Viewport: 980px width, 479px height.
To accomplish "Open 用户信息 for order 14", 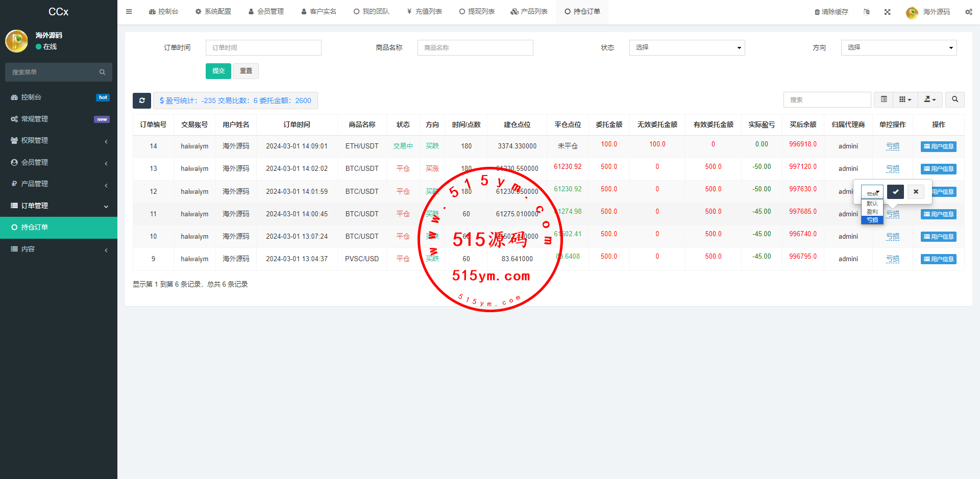I will coord(938,146).
